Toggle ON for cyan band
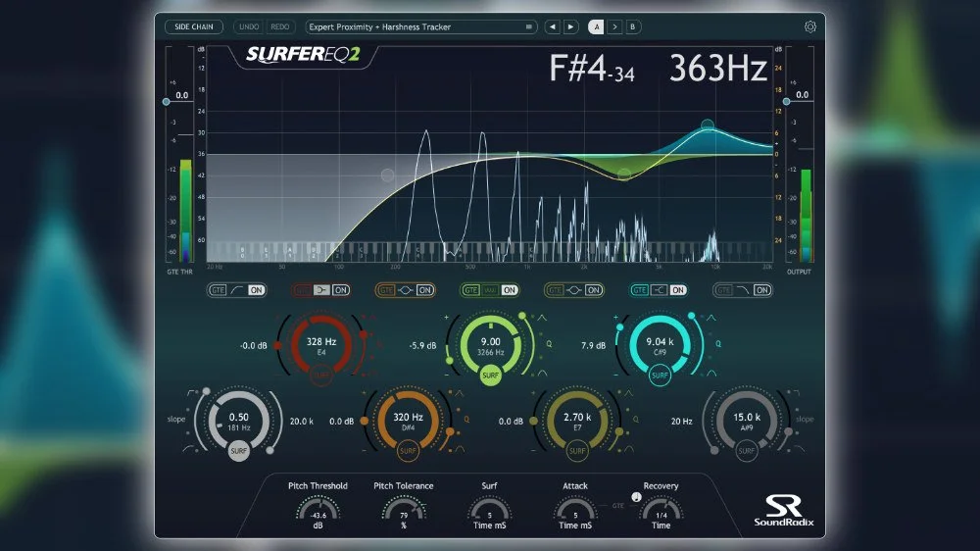The height and width of the screenshot is (551, 980). [678, 290]
